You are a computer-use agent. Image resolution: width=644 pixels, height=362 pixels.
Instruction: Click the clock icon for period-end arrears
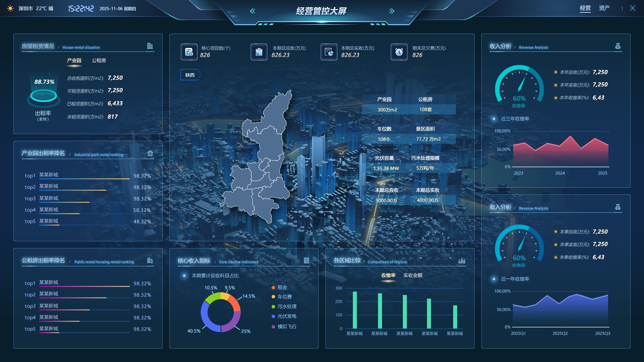click(399, 52)
